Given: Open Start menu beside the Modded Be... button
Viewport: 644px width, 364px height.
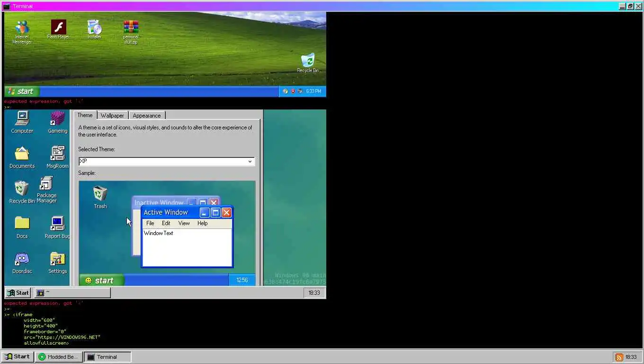Looking at the screenshot, I should click(17, 356).
